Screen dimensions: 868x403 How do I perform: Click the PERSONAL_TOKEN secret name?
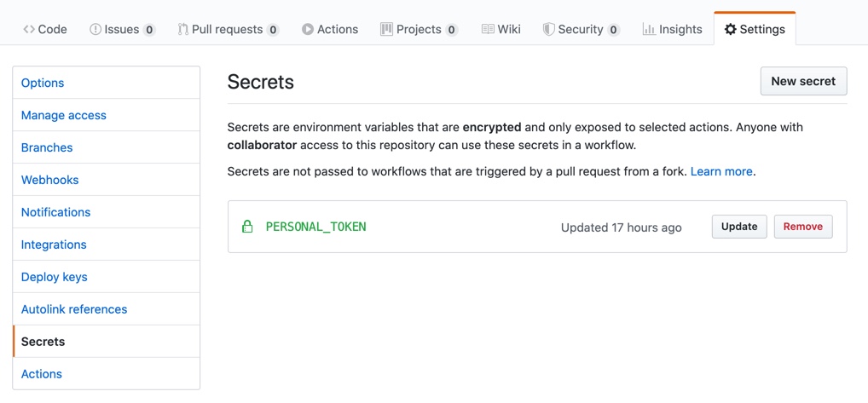[315, 227]
